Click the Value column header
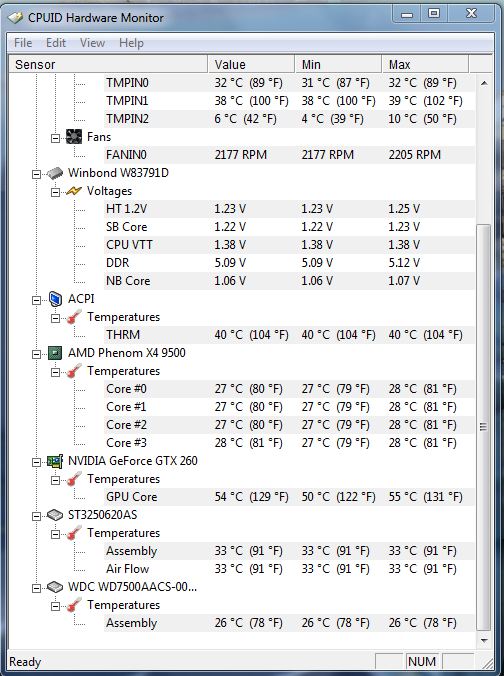Screen dimensions: 504x676 click(x=251, y=65)
